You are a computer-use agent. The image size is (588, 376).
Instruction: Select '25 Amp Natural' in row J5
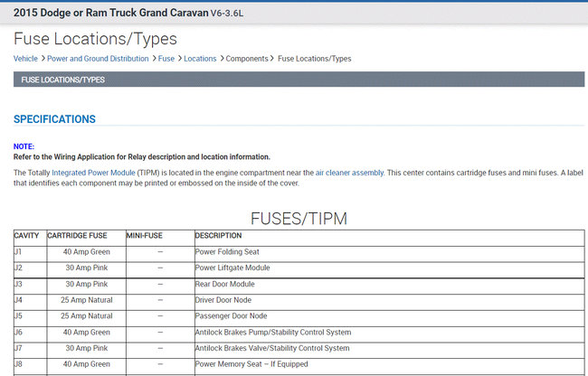(x=87, y=315)
